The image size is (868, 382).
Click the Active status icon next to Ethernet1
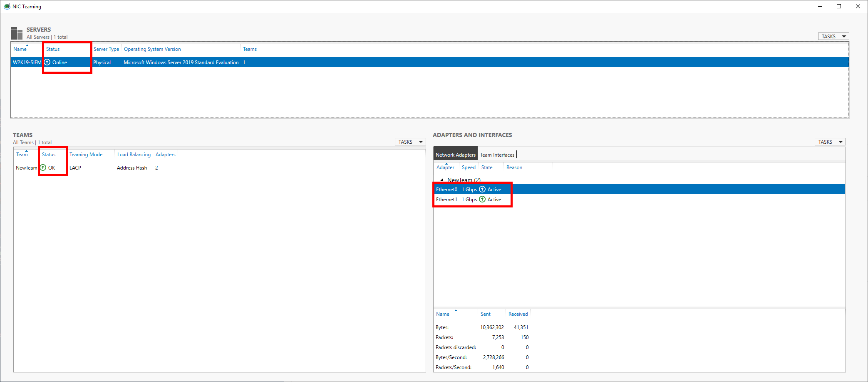(x=482, y=199)
